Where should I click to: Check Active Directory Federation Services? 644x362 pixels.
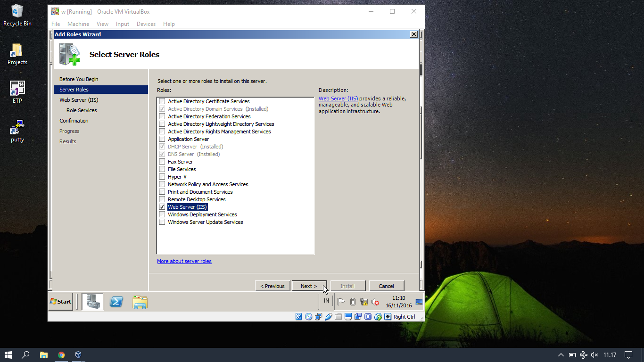pyautogui.click(x=162, y=116)
